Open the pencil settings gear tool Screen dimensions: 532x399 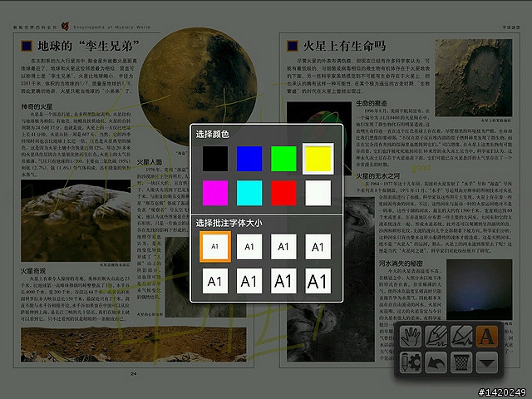(x=411, y=362)
